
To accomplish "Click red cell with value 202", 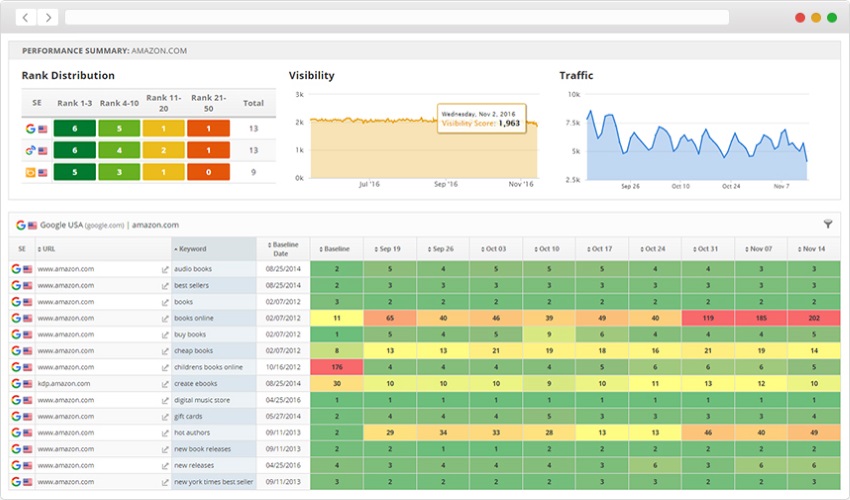I will (x=813, y=318).
